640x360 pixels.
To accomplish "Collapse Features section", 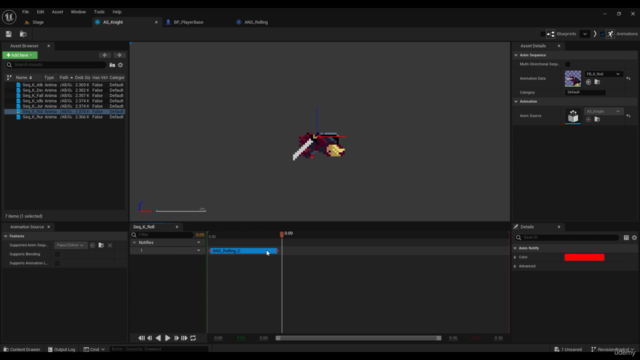I will 6,236.
